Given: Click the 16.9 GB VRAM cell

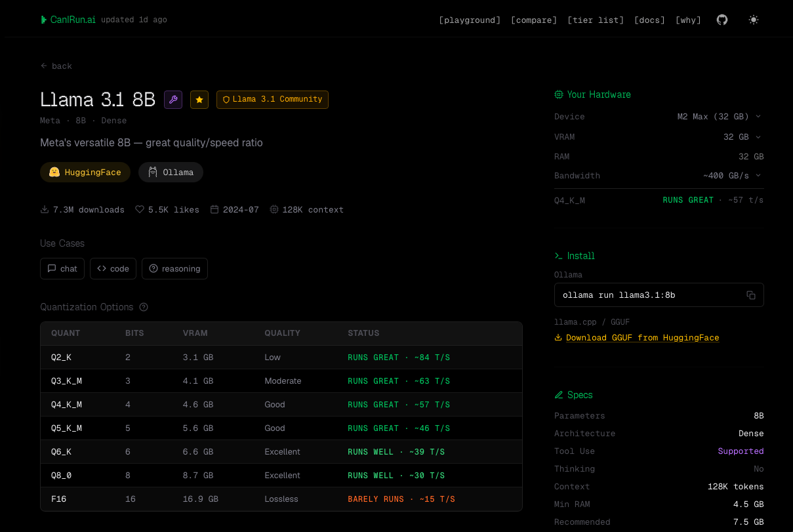Looking at the screenshot, I should tap(201, 499).
